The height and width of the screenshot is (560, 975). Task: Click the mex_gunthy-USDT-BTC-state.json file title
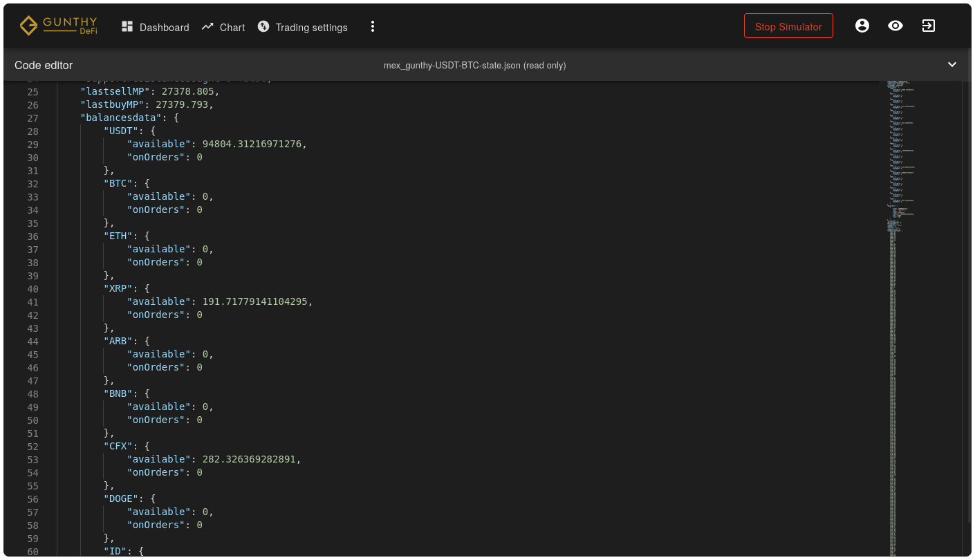click(475, 66)
